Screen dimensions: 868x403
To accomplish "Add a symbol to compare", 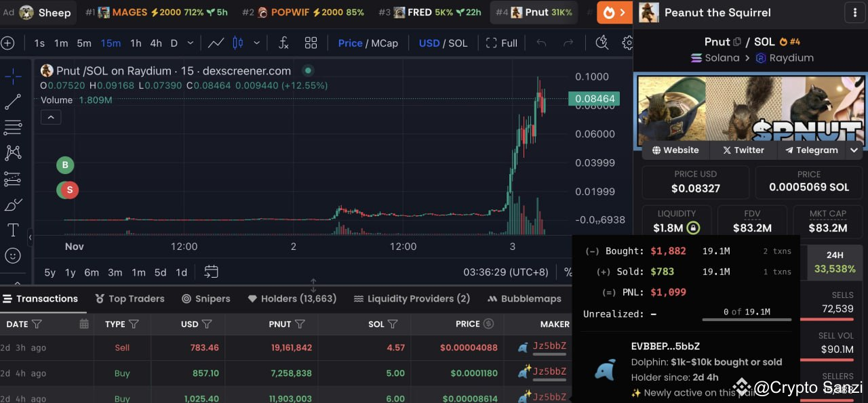I will click(7, 43).
